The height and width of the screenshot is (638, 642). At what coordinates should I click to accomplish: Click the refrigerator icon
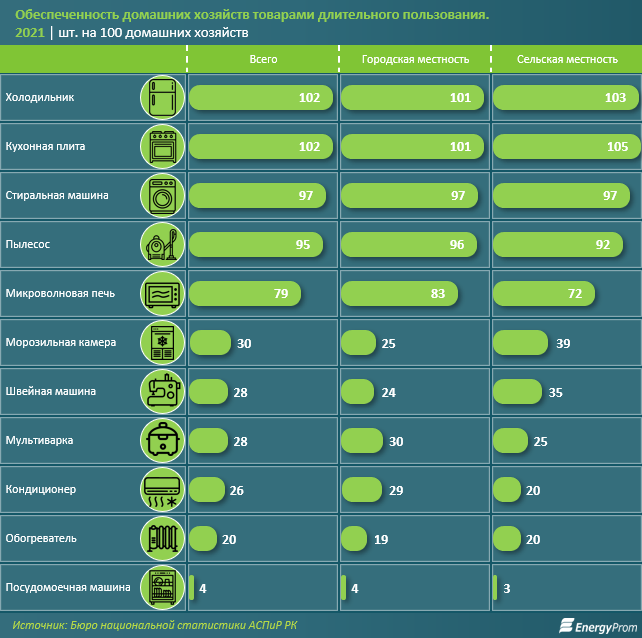click(x=162, y=98)
